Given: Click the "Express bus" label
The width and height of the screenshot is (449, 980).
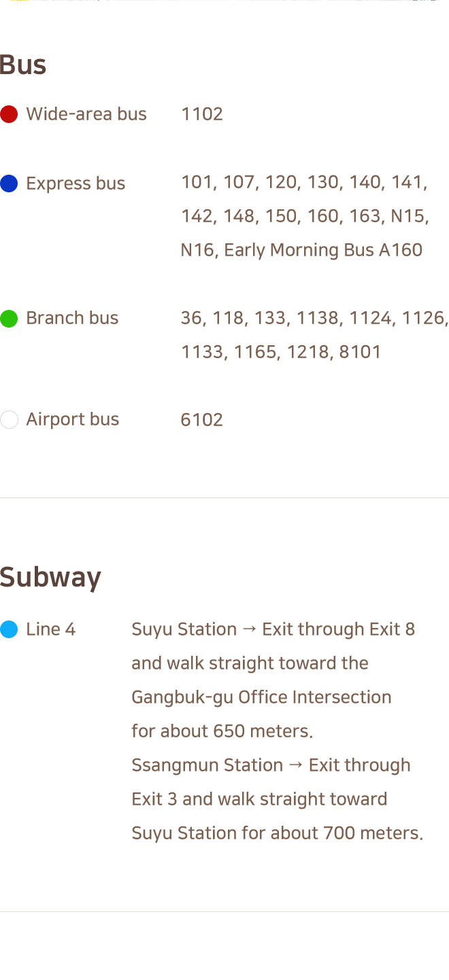Looking at the screenshot, I should click(x=76, y=183).
